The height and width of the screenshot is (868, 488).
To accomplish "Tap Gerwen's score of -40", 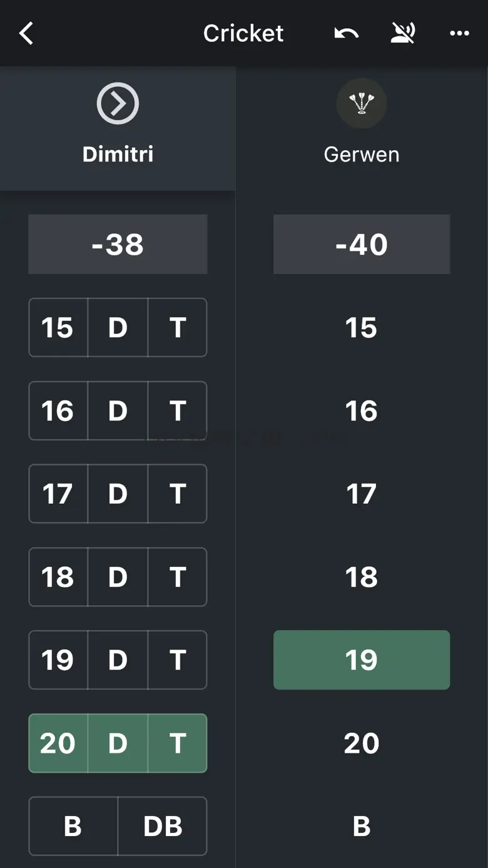I will pyautogui.click(x=362, y=244).
